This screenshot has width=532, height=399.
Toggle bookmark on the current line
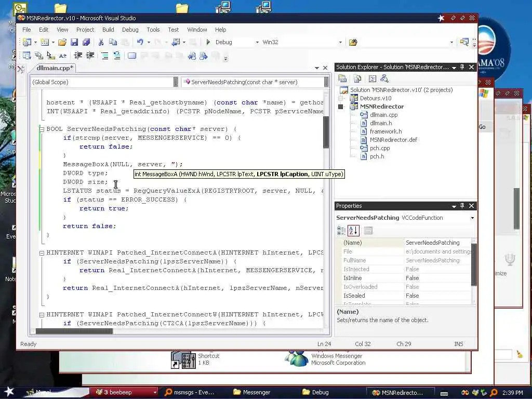click(132, 56)
